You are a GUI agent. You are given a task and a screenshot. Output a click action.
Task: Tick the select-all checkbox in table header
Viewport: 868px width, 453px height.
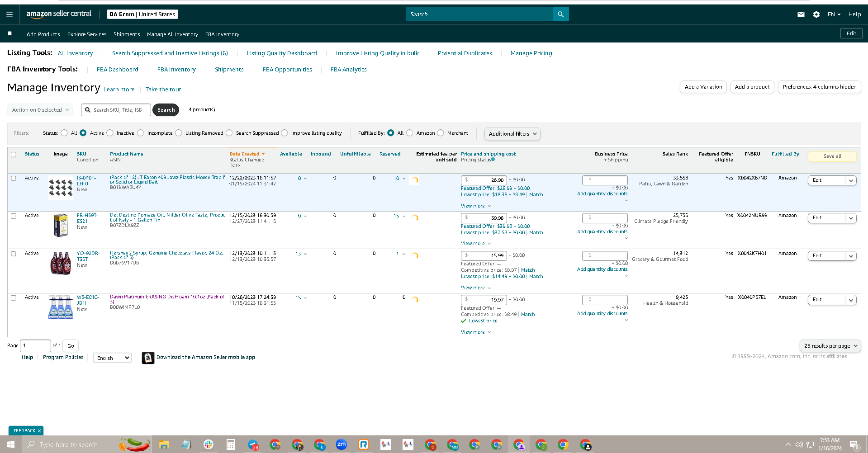(x=14, y=155)
